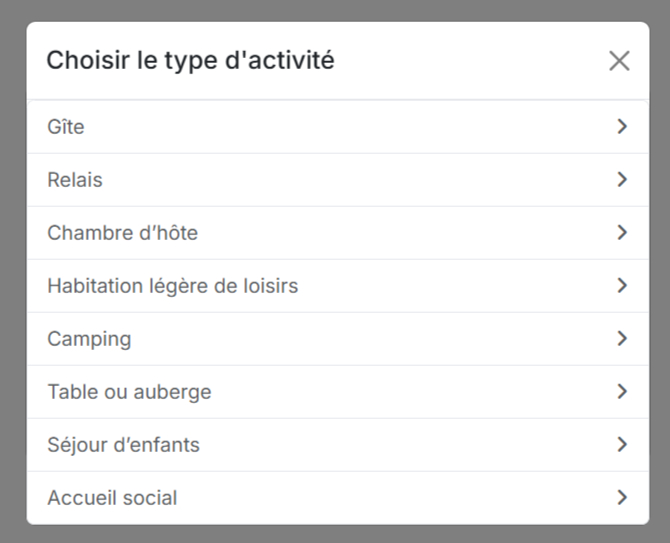Image resolution: width=670 pixels, height=543 pixels.
Task: Choose the Camping text label
Action: [x=89, y=339]
